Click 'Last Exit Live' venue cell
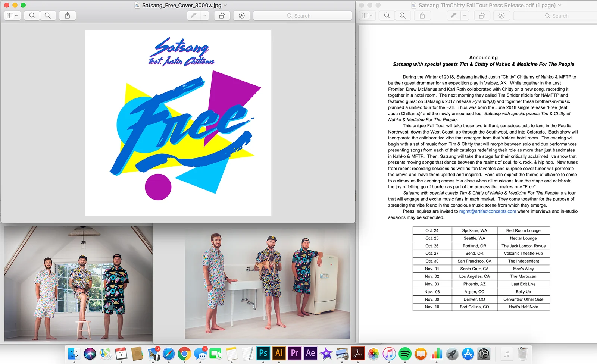Image resolution: width=597 pixels, height=364 pixels. point(523,284)
